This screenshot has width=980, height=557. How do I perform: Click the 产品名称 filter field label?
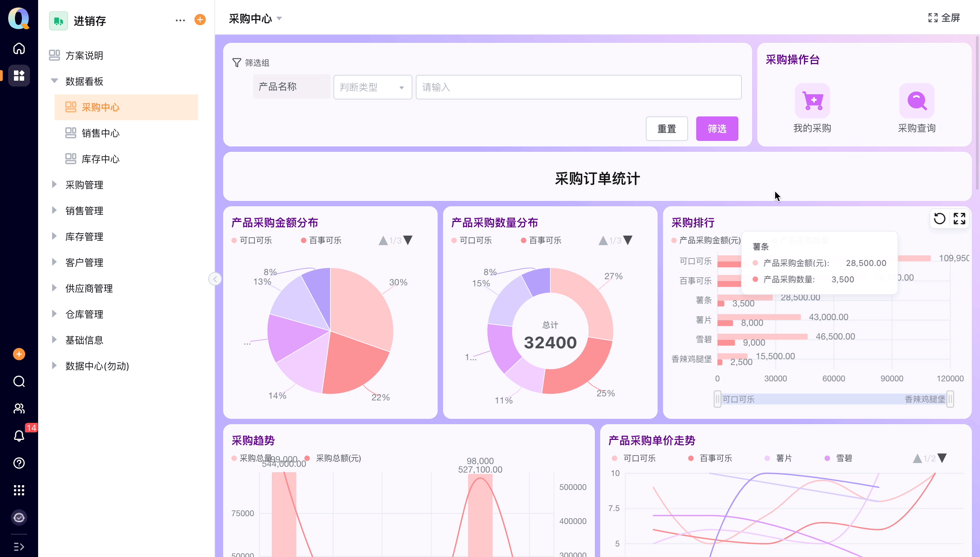pos(292,87)
